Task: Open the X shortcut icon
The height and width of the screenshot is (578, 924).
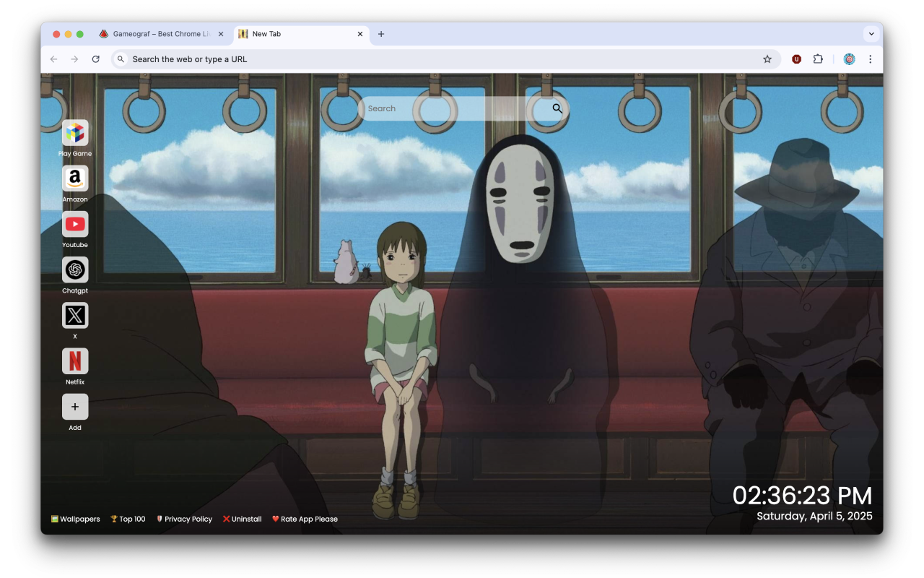Action: [x=75, y=315]
